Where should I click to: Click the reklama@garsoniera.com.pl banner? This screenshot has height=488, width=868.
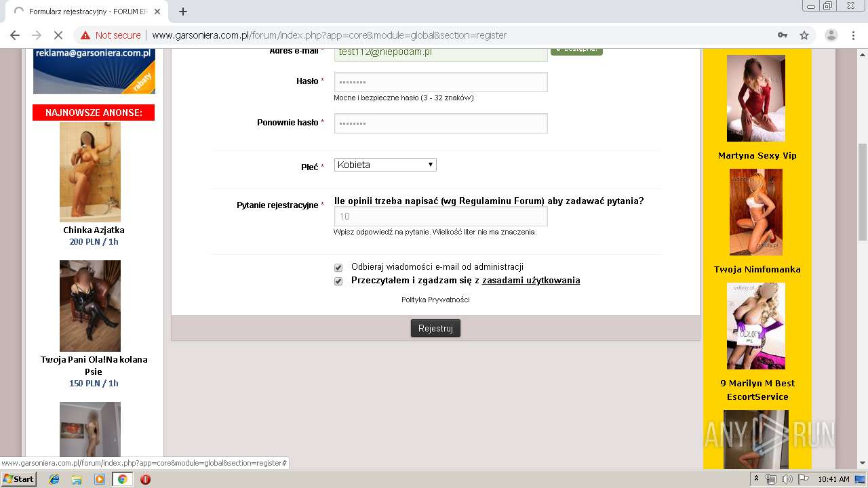pos(94,70)
